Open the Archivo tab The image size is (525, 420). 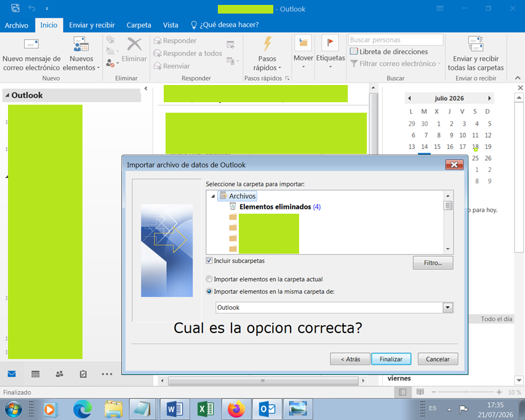tap(17, 25)
